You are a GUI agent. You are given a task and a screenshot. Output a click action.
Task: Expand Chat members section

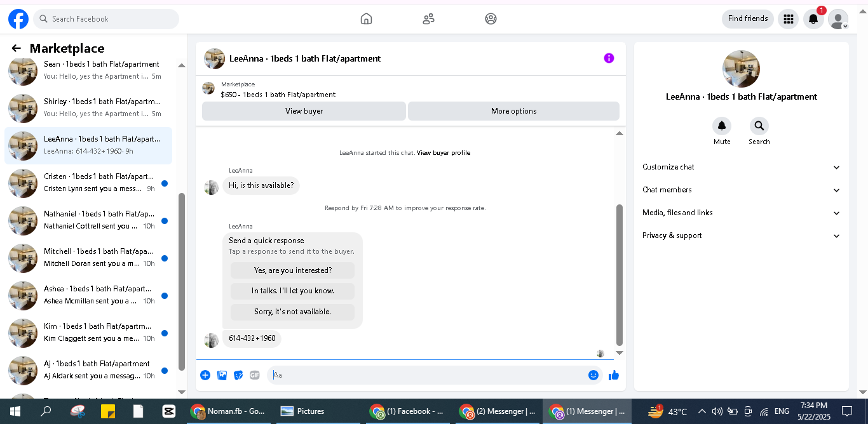pos(741,190)
